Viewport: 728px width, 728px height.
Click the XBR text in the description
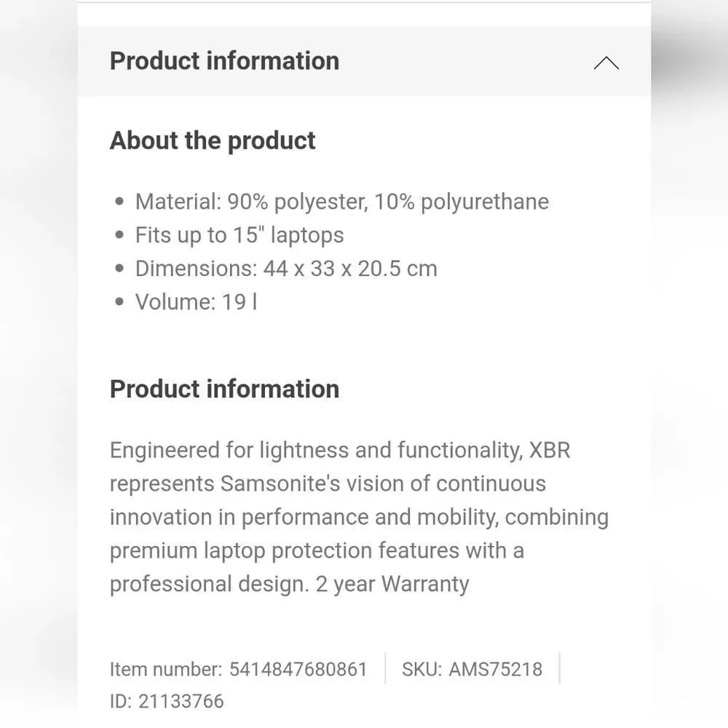(550, 450)
